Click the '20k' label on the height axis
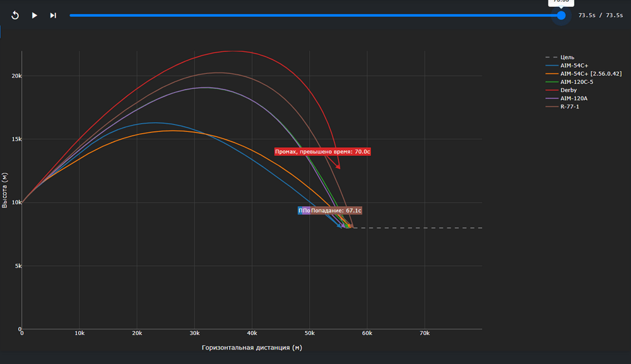 [x=16, y=76]
